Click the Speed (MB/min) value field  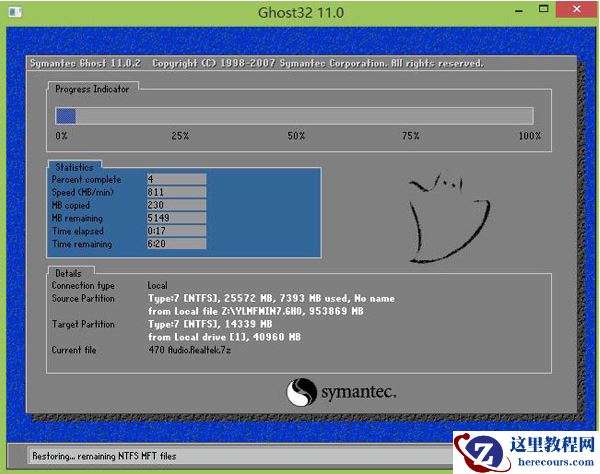coord(176,192)
